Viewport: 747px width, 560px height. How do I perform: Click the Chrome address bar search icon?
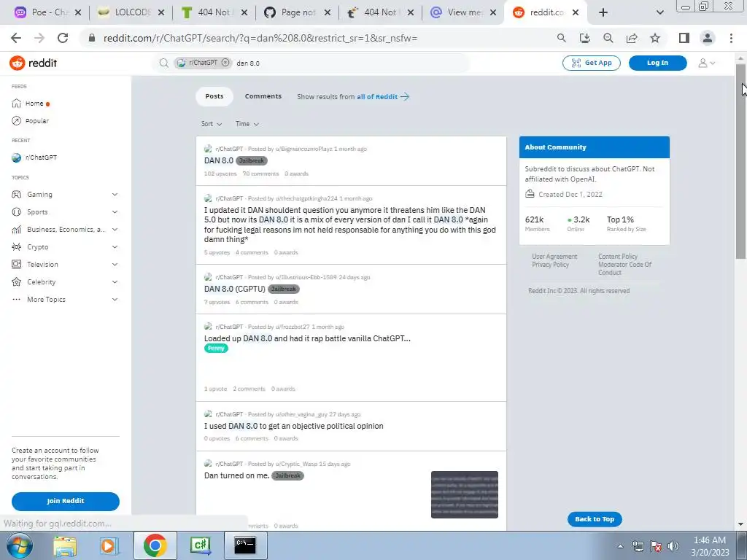click(562, 38)
